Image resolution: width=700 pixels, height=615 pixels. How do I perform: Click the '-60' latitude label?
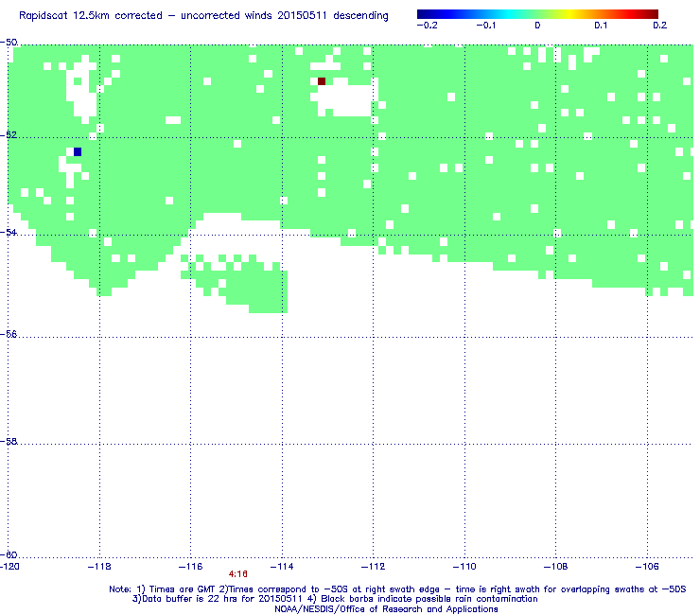coord(9,554)
